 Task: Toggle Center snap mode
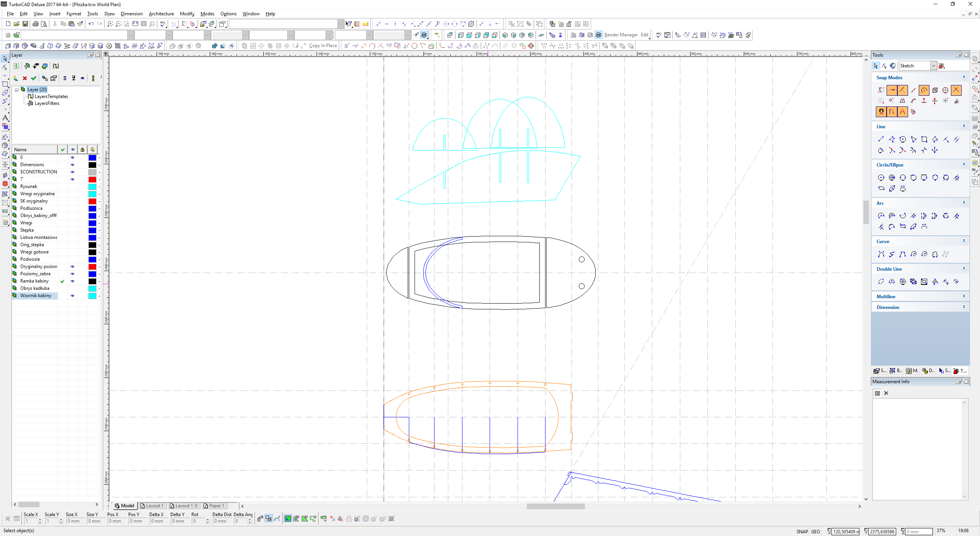click(x=924, y=90)
